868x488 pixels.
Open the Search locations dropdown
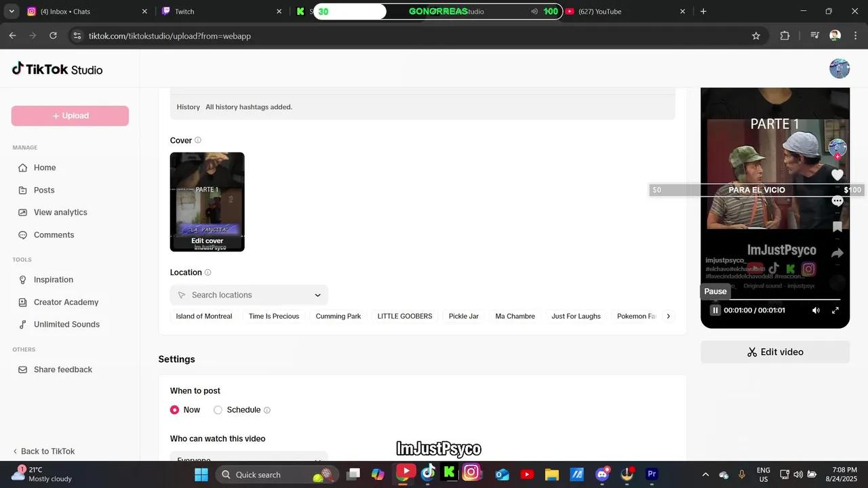249,295
